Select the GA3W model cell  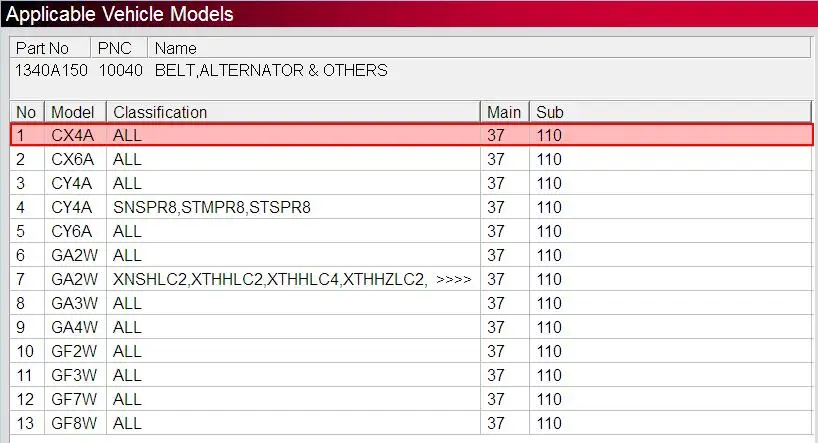pyautogui.click(x=75, y=303)
